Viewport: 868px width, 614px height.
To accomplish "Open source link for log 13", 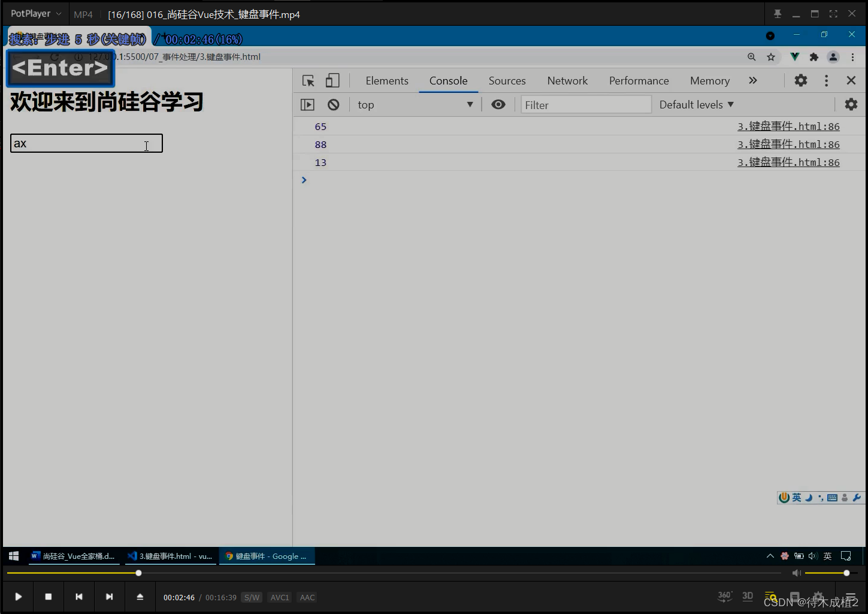I will point(788,162).
